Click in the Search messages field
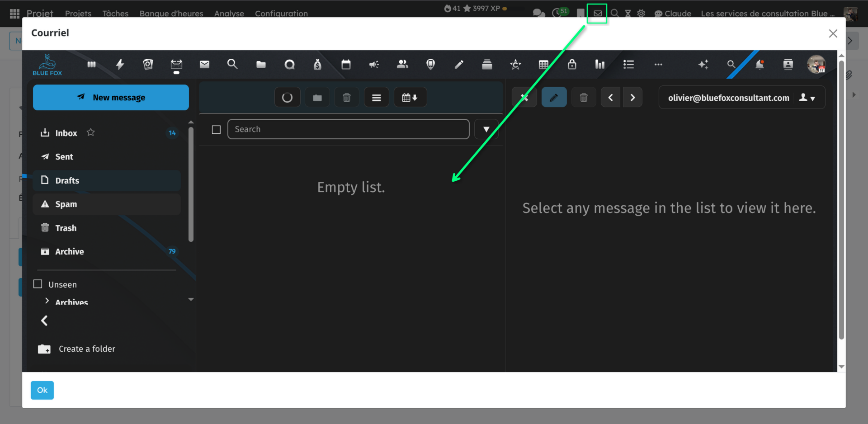 [348, 129]
